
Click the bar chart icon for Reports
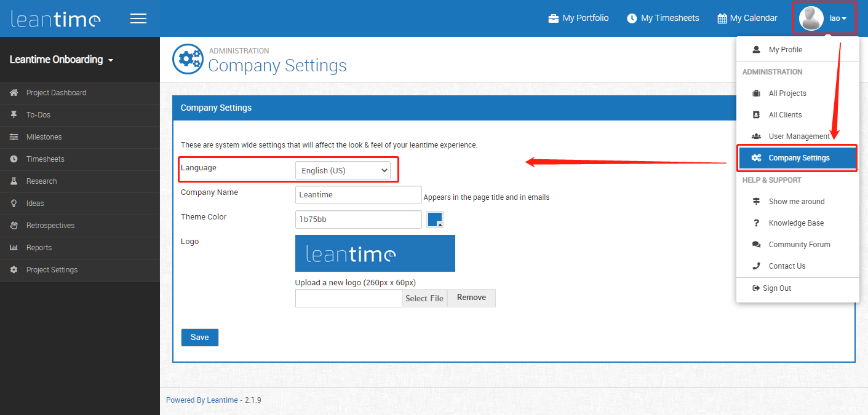tap(14, 248)
